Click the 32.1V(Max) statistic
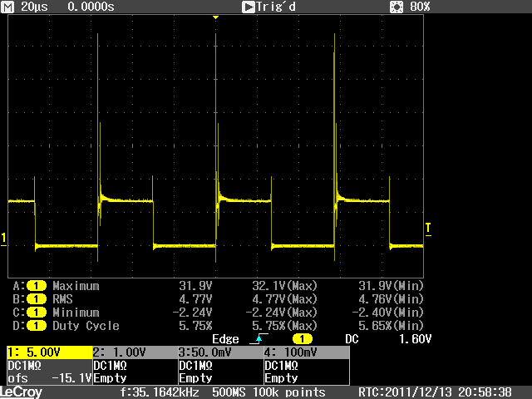 click(284, 286)
